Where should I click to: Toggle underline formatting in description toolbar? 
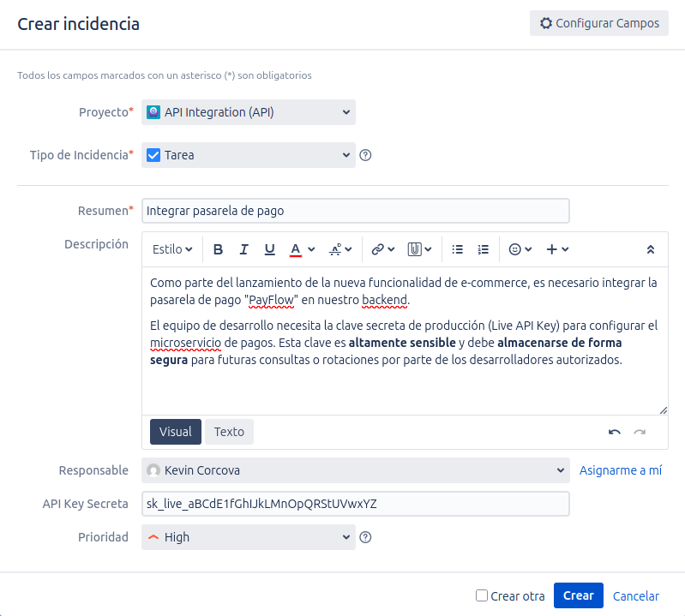269,249
